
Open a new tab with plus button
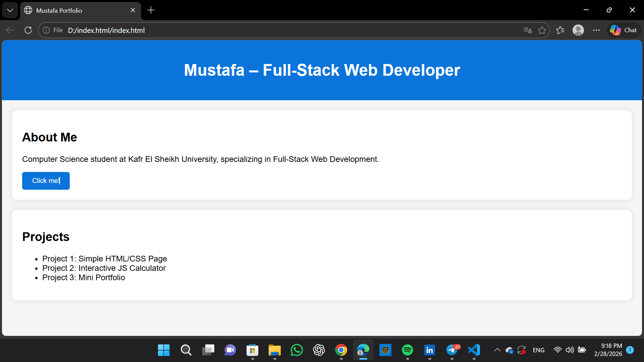coord(151,10)
